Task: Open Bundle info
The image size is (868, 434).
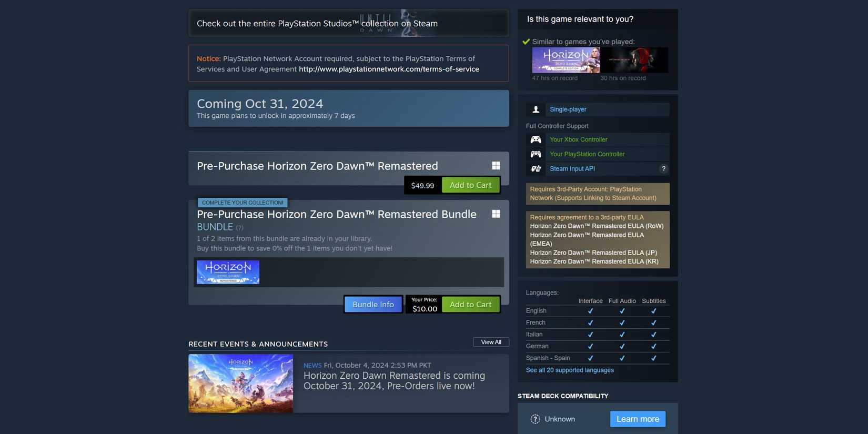Action: click(374, 305)
